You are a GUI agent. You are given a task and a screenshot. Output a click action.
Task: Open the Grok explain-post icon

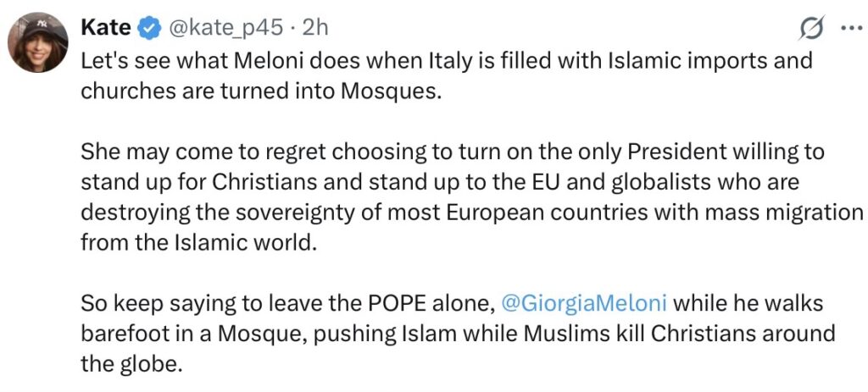(x=812, y=29)
